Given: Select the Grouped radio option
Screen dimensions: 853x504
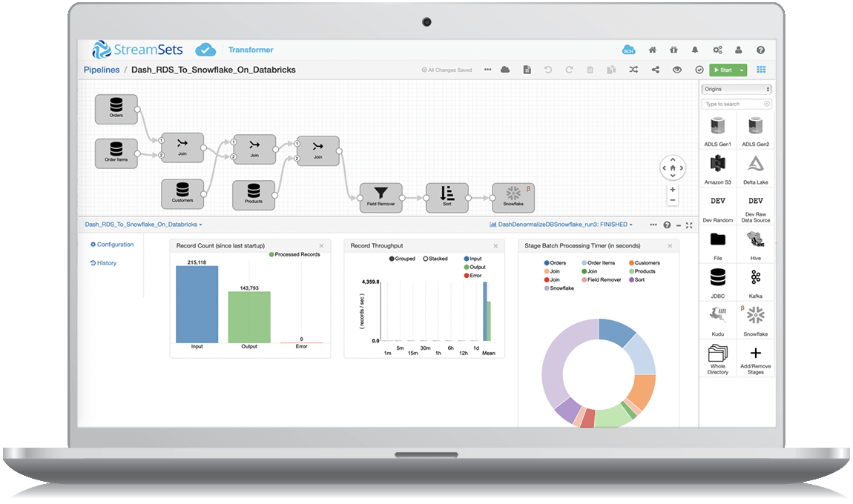Looking at the screenshot, I should coord(392,259).
